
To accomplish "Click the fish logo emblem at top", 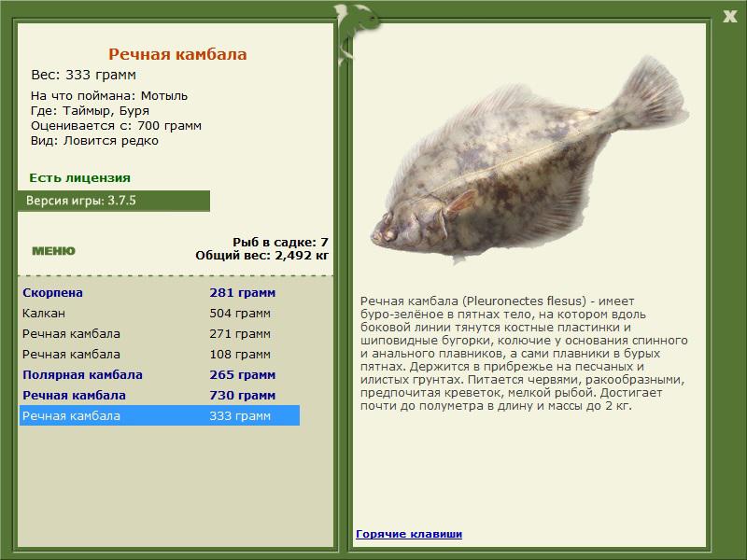I will click(357, 34).
